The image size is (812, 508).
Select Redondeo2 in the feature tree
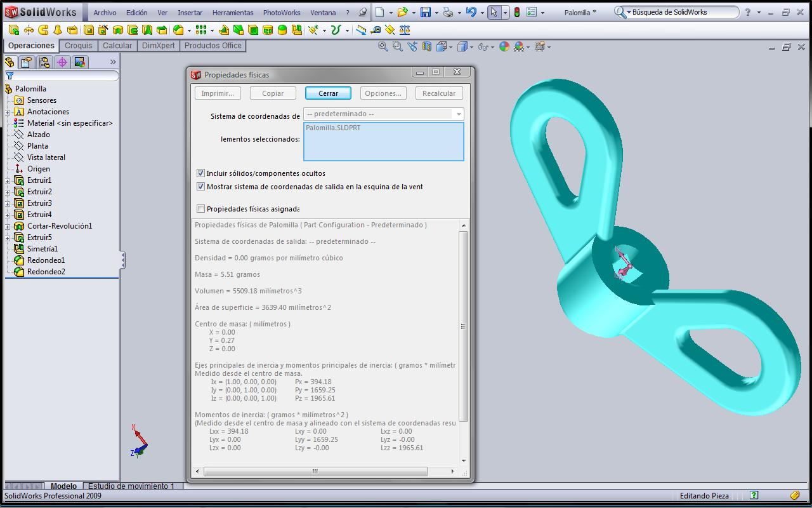pyautogui.click(x=46, y=272)
